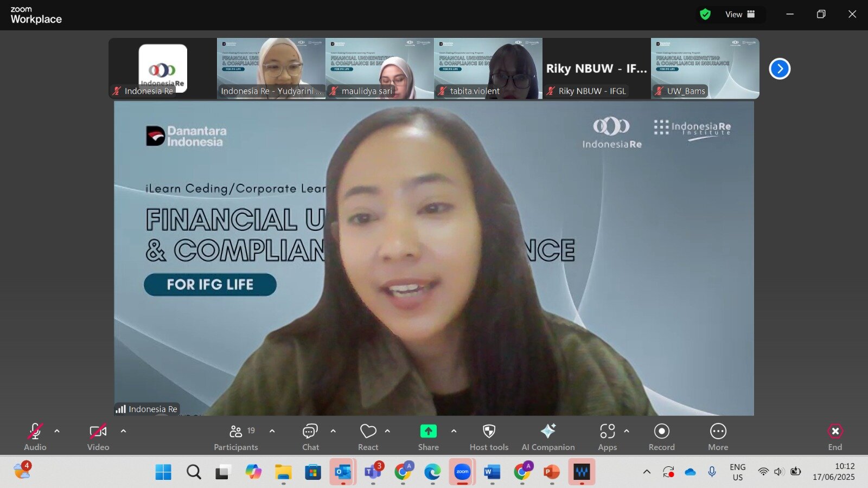Open the dark waveform app on taskbar

click(582, 472)
